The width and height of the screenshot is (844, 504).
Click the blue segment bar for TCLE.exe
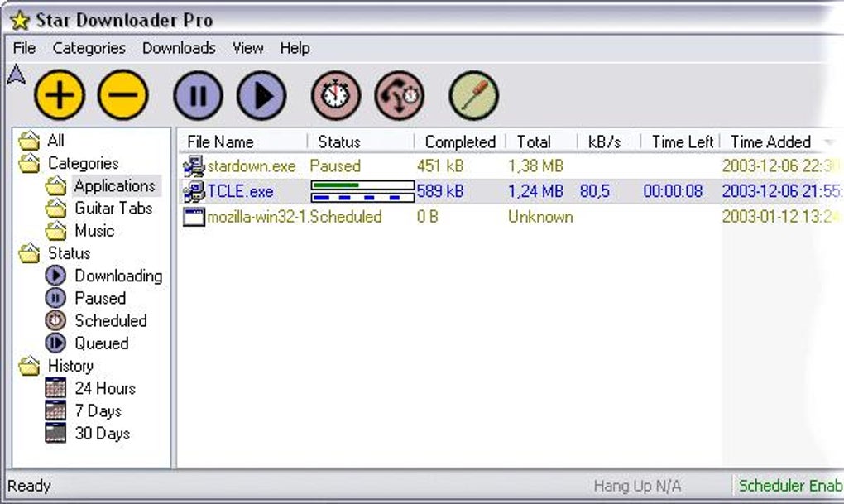pyautogui.click(x=362, y=198)
